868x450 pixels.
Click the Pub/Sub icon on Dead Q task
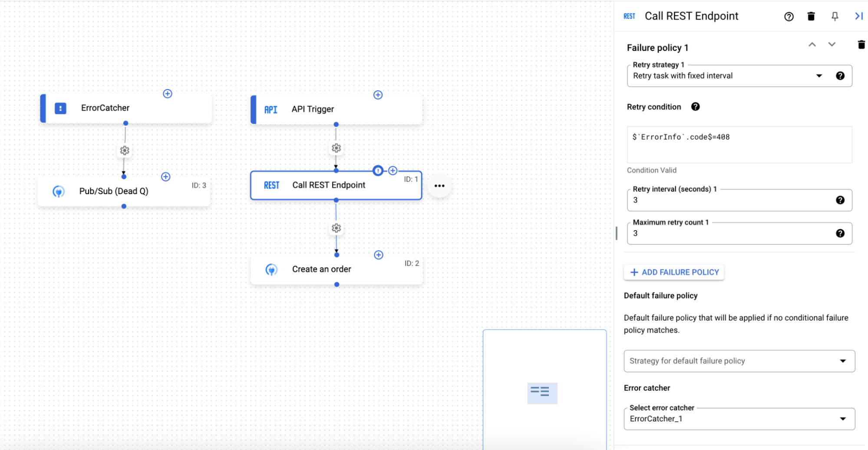(59, 191)
